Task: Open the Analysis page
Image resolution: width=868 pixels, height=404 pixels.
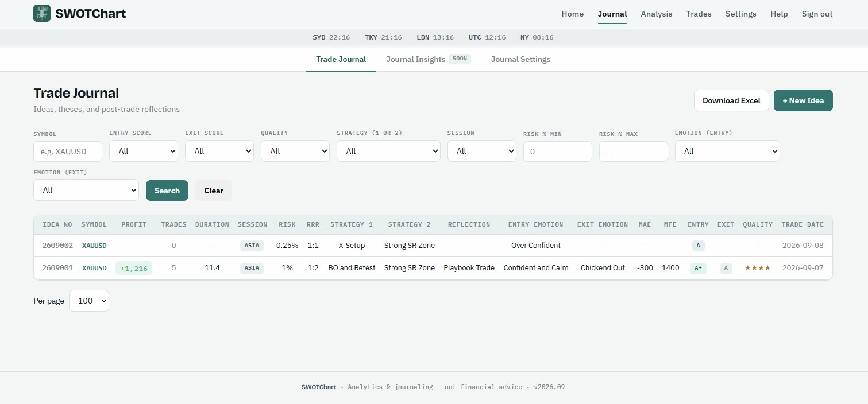Action: 657,14
